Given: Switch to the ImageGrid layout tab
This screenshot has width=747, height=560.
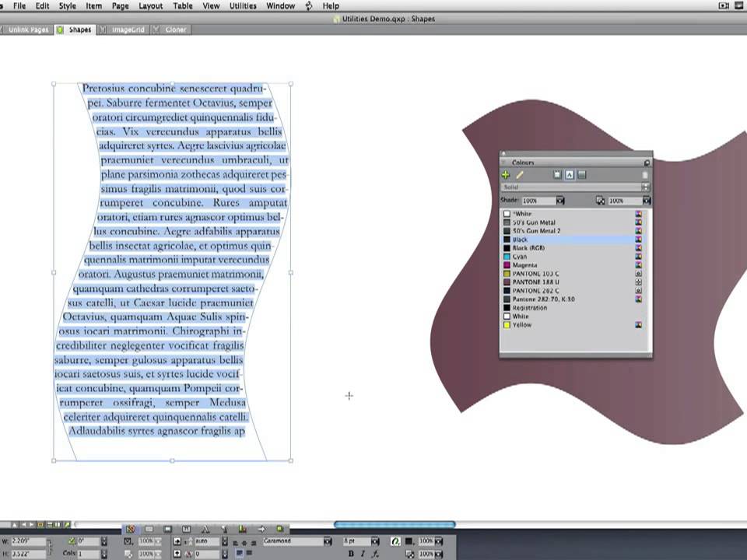Looking at the screenshot, I should coord(123,30).
